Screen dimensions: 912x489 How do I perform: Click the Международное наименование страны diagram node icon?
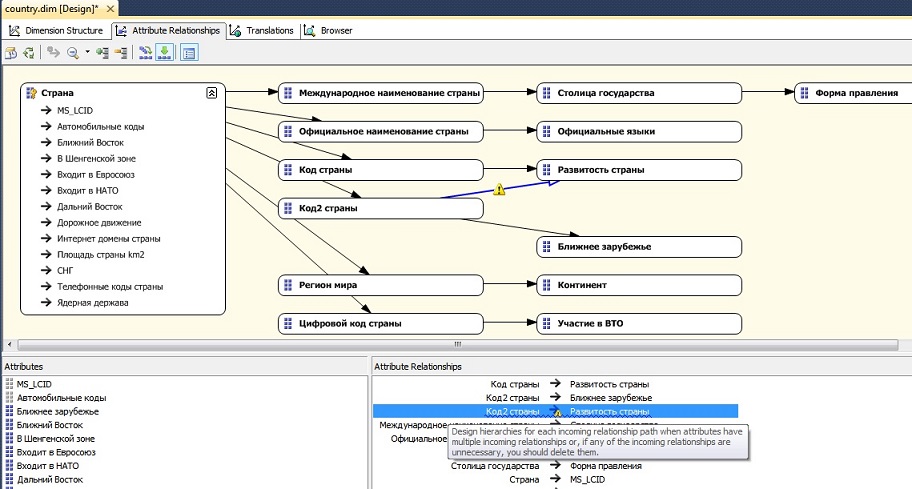pyautogui.click(x=287, y=92)
